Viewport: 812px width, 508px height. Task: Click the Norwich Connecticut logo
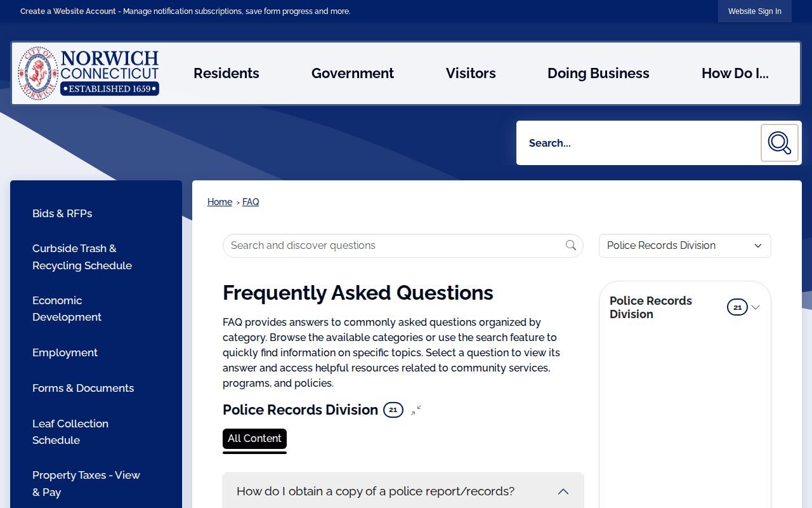pos(88,73)
